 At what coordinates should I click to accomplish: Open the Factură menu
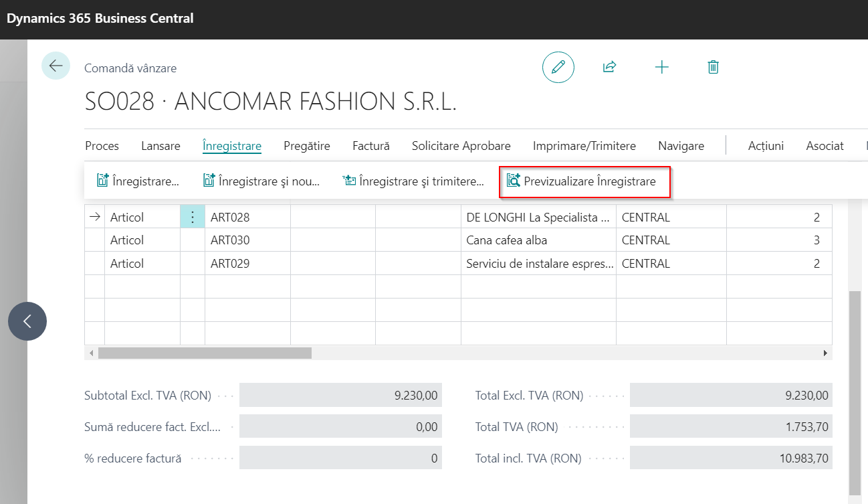coord(370,146)
